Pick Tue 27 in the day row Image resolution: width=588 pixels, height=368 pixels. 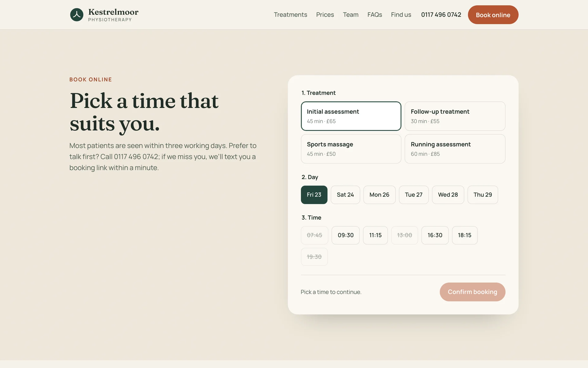tap(413, 195)
